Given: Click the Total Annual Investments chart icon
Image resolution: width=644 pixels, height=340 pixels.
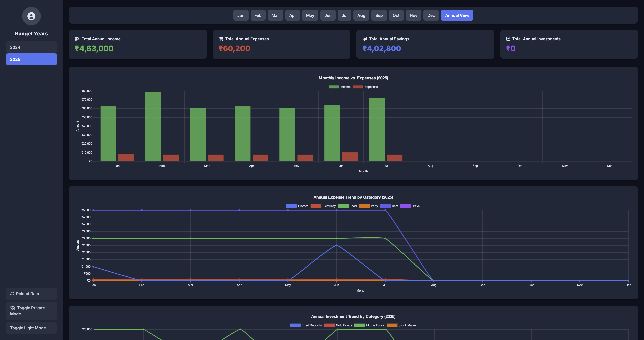Looking at the screenshot, I should pyautogui.click(x=508, y=39).
